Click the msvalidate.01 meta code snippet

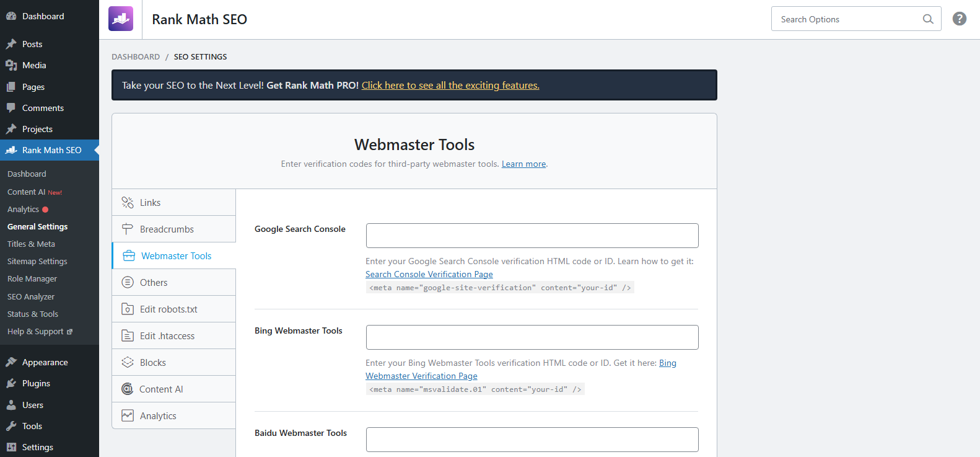(475, 389)
